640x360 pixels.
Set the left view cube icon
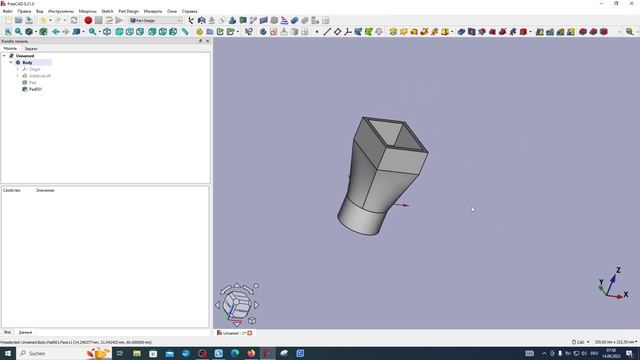[173, 31]
